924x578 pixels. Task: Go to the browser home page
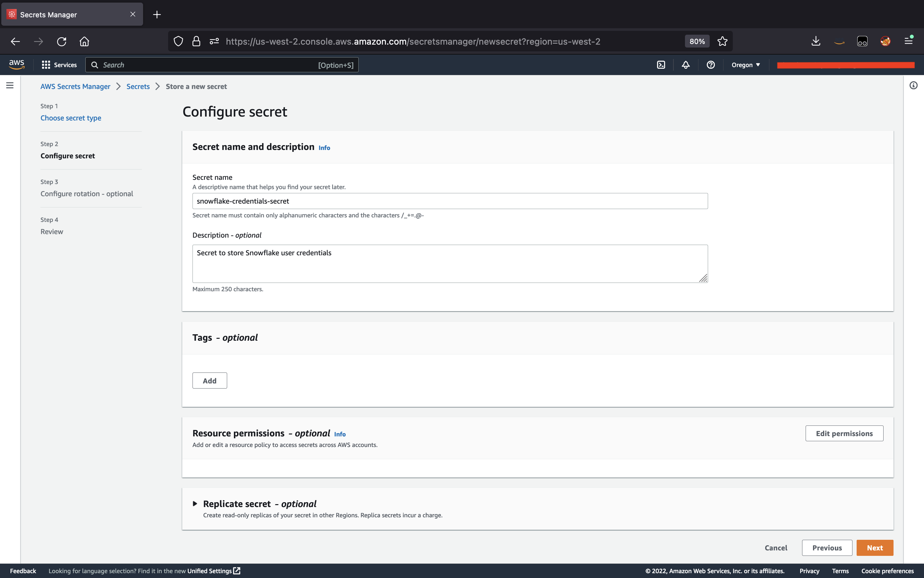[84, 41]
